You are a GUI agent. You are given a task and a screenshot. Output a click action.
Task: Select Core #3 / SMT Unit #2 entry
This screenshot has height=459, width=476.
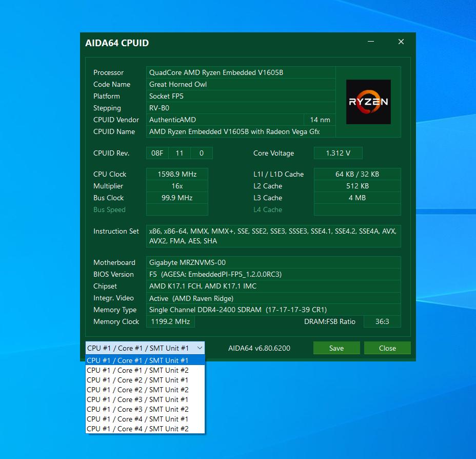137,409
